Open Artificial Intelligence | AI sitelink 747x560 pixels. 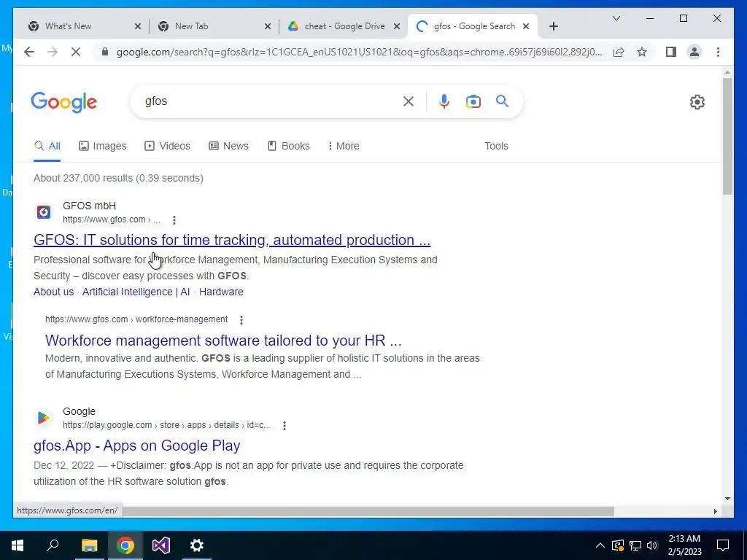coord(136,292)
